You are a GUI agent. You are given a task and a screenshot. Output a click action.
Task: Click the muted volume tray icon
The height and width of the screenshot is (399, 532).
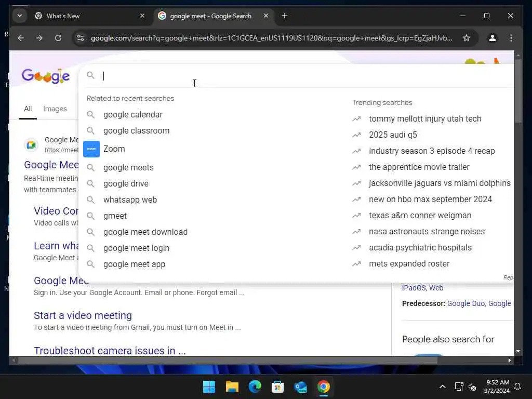472,387
